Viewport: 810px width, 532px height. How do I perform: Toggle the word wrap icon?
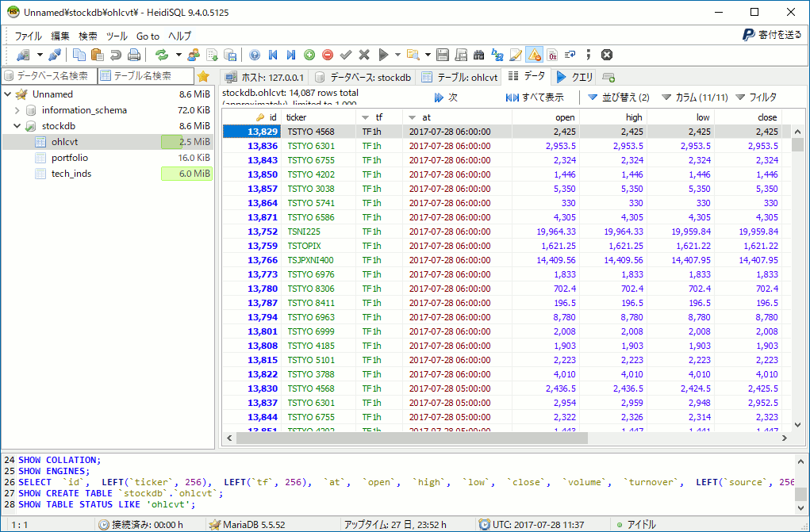click(x=570, y=55)
